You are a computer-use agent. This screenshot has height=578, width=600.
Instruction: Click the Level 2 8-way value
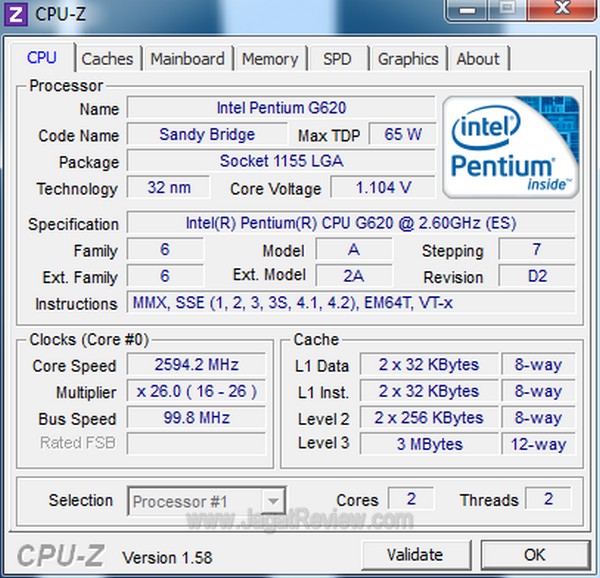pos(538,417)
